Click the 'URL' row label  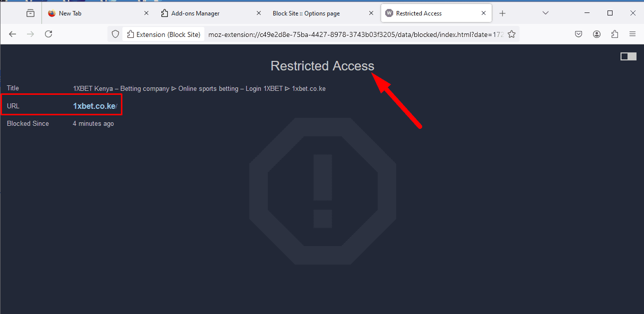click(13, 106)
